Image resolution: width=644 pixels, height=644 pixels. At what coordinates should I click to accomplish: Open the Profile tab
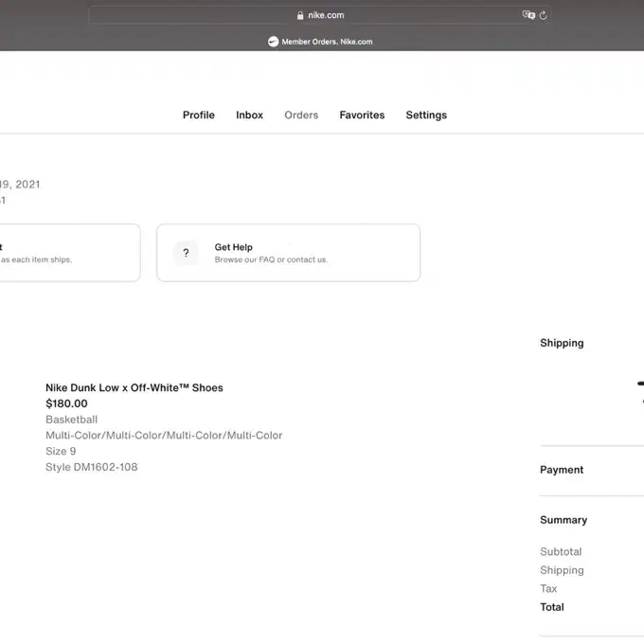pyautogui.click(x=199, y=115)
